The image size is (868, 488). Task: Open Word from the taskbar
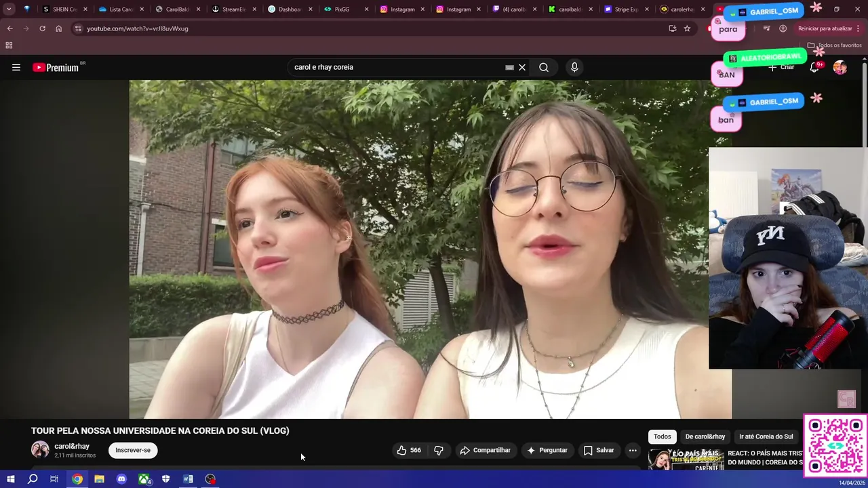click(188, 479)
